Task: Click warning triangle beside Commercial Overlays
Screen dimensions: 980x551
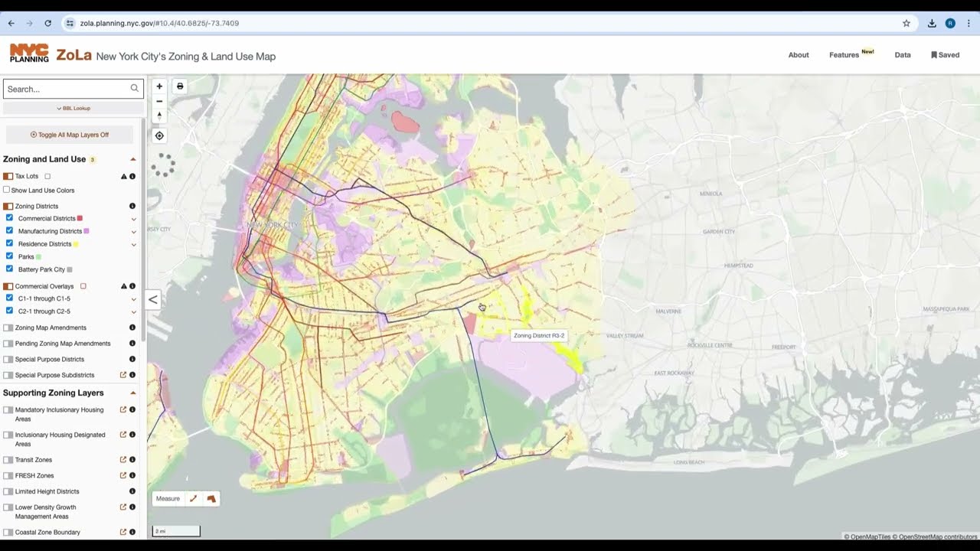Action: [124, 286]
